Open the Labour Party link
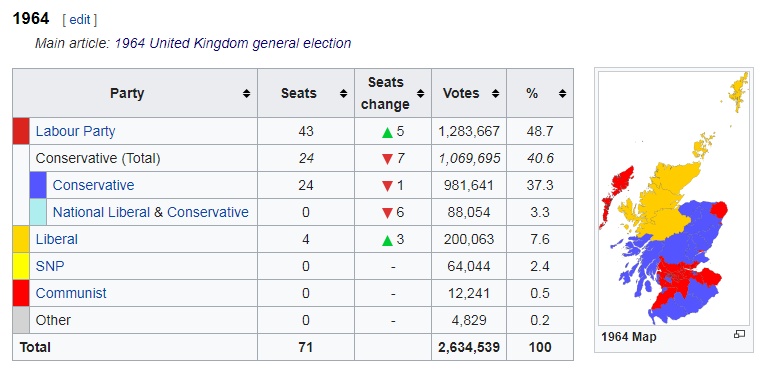Screen dimensions: 764x383 click(x=76, y=131)
